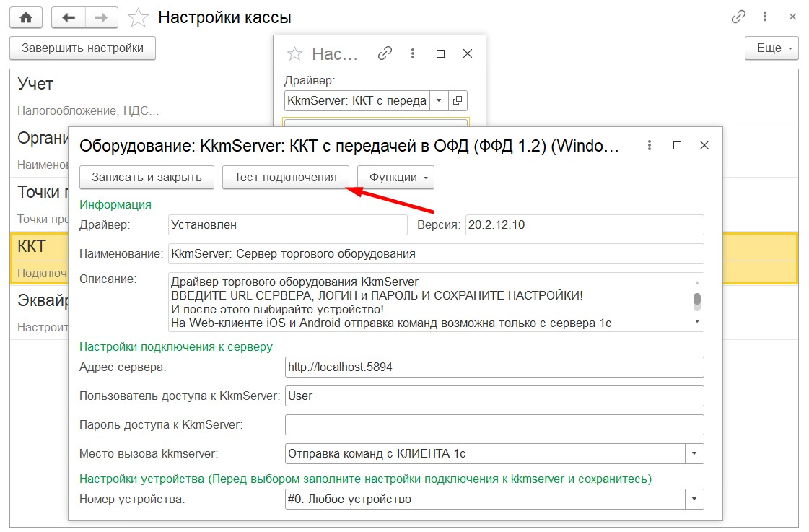
Task: Click the Версия field showing 20.2.12.10
Action: [585, 225]
